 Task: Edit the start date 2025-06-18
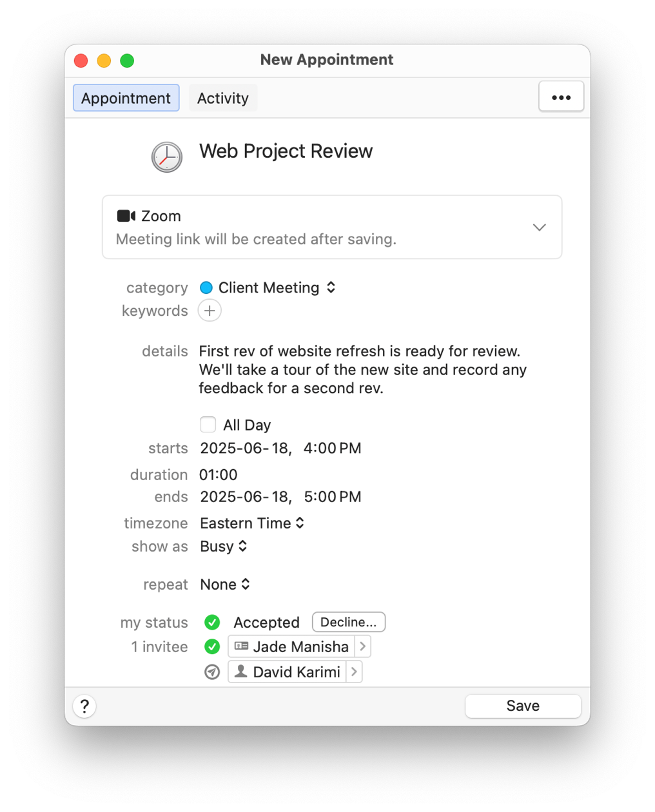[244, 448]
